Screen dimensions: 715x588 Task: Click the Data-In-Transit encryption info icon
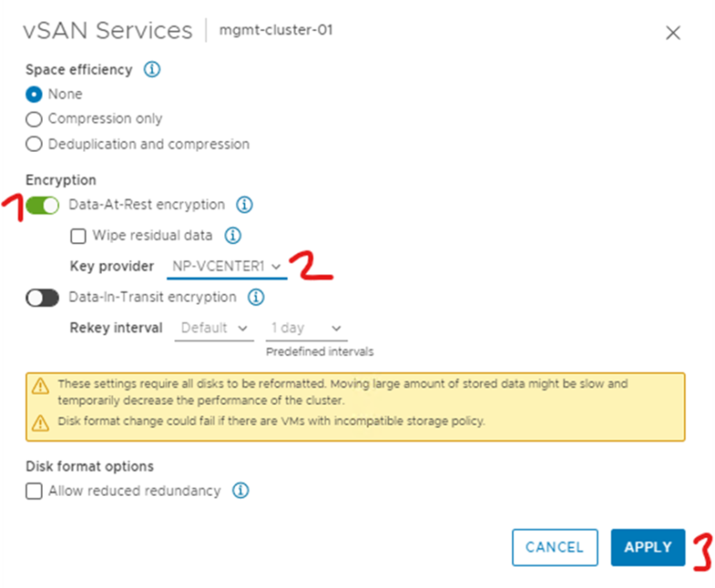point(256,298)
